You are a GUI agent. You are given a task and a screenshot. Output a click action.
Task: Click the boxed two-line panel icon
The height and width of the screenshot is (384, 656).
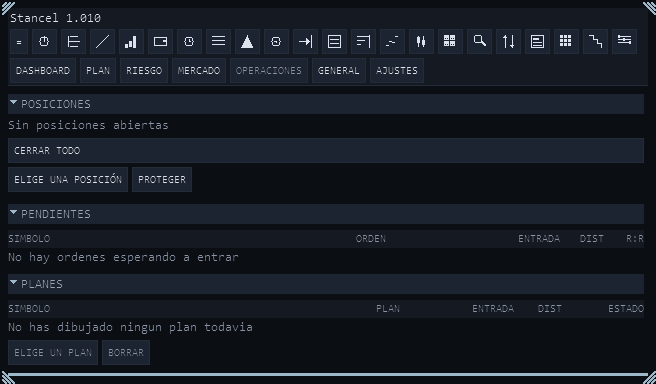click(x=334, y=42)
